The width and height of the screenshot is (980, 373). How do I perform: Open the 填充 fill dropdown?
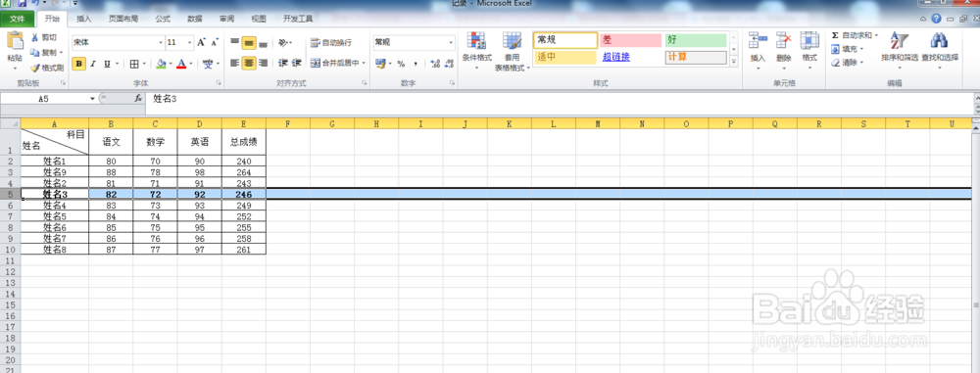coord(848,49)
